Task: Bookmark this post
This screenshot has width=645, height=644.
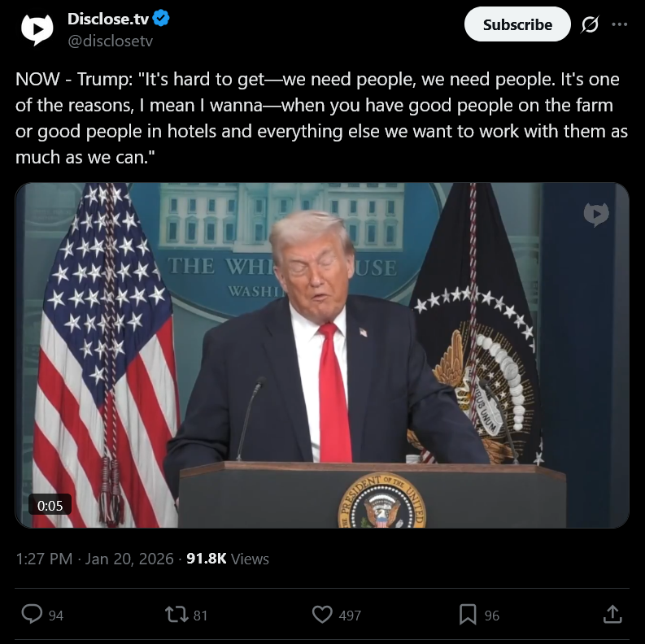Action: [x=468, y=615]
